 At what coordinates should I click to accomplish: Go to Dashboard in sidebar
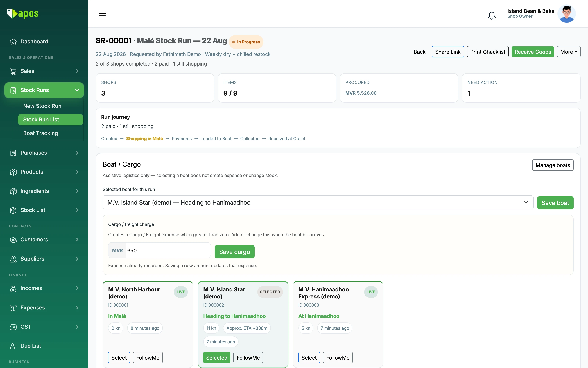pyautogui.click(x=34, y=42)
